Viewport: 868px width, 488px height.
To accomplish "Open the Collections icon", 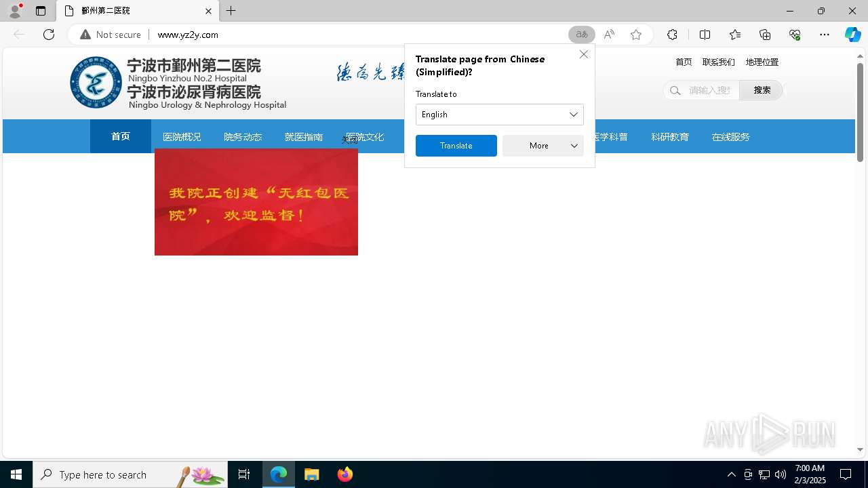I will coord(765,35).
